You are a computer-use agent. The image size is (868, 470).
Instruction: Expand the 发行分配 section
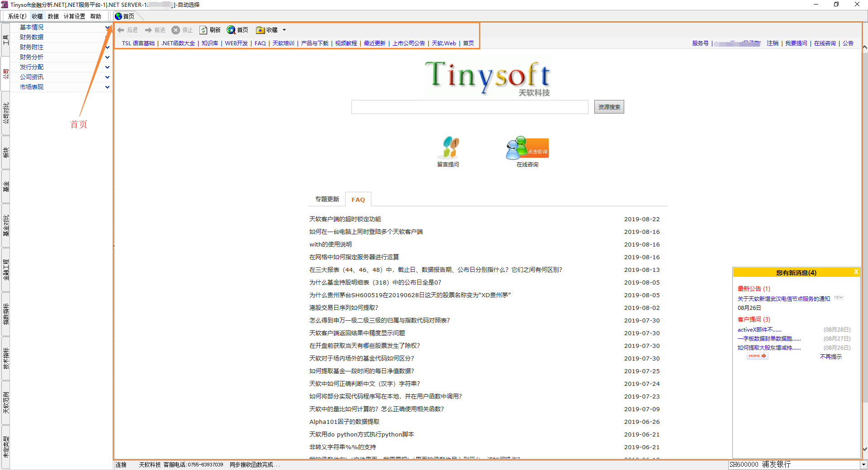click(x=107, y=67)
